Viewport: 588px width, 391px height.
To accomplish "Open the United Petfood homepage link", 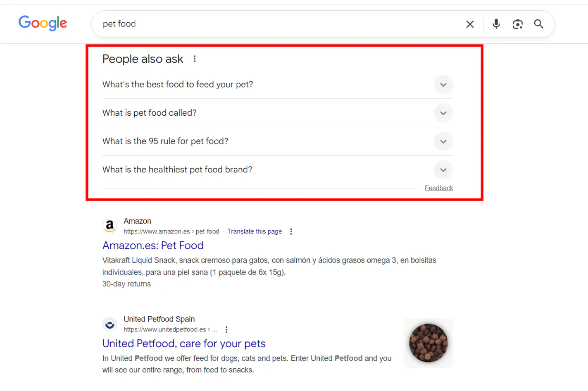I will pyautogui.click(x=183, y=343).
